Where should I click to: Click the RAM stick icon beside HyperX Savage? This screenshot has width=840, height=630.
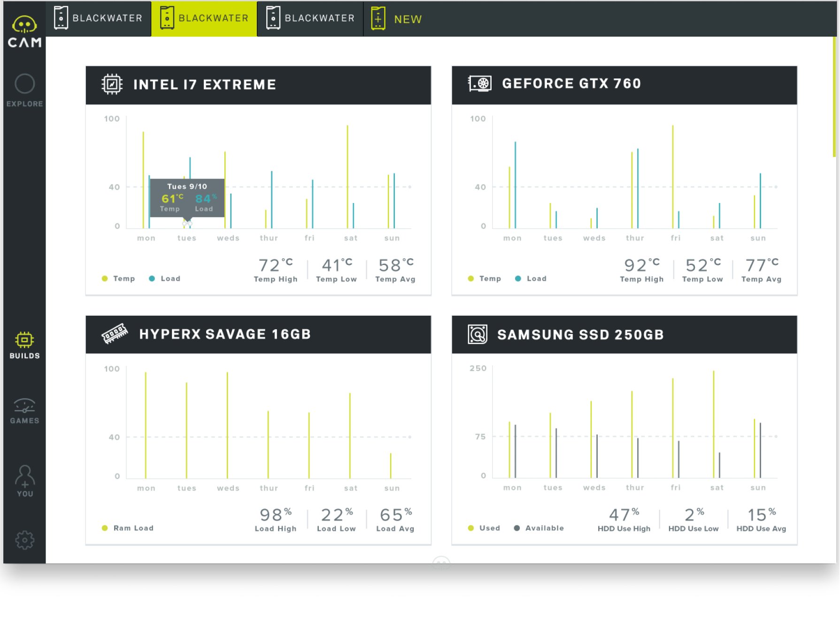115,334
